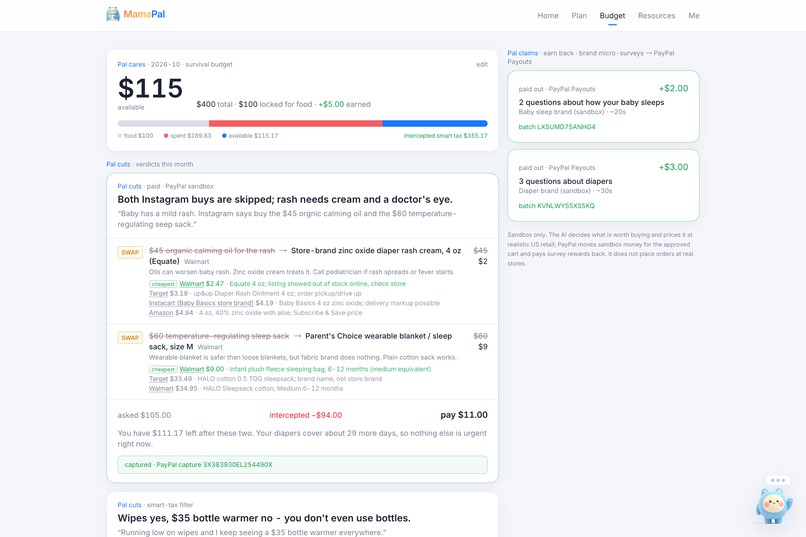Screen dimensions: 806x537
Task: Click batch KVNLWYS5XS5KQ text
Action: 556,206
